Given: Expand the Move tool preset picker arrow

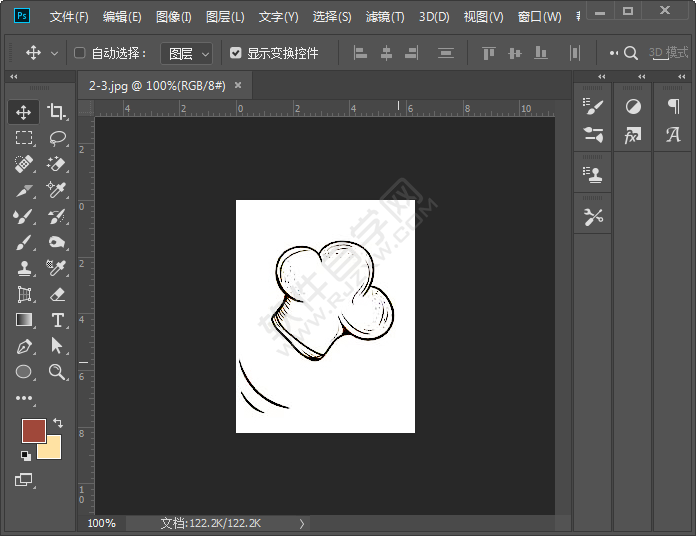Looking at the screenshot, I should click(x=54, y=53).
